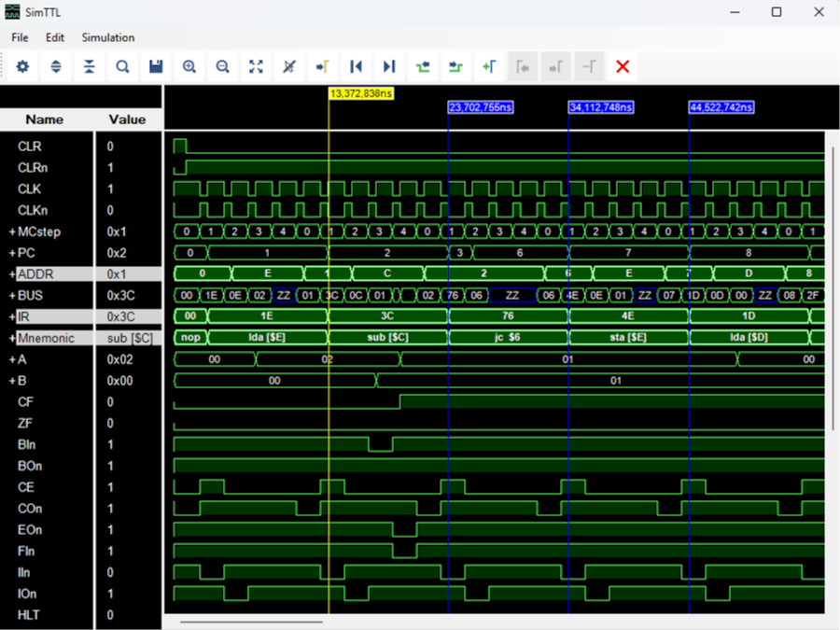Jump to the previous edge icon
Viewport: 840px width, 630px height.
(x=356, y=67)
